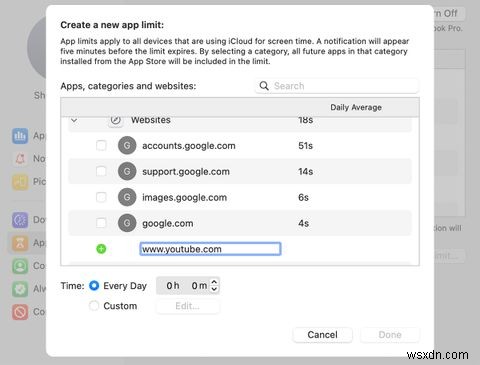
Task: Open Always Allowed checkmark icon in background sidebar
Action: [x=20, y=289]
